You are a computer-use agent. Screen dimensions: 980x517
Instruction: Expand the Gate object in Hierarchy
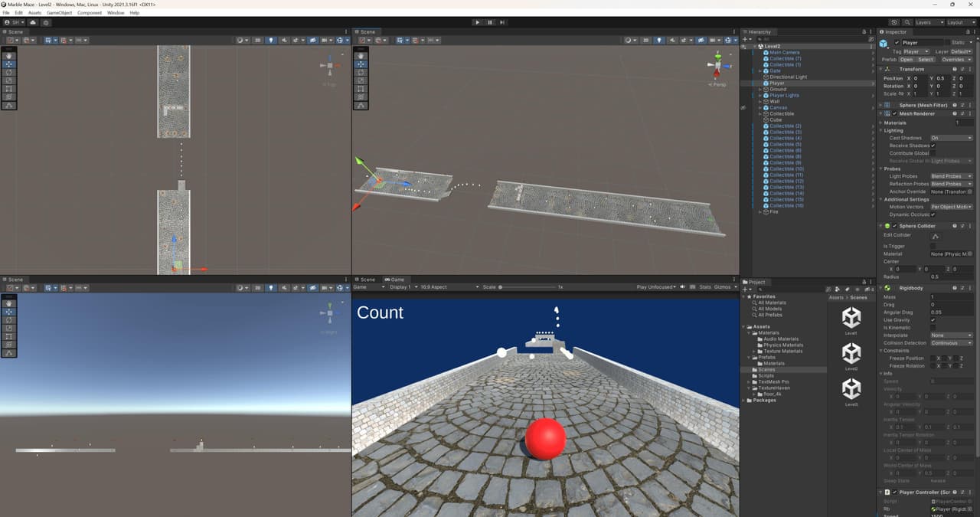click(760, 70)
